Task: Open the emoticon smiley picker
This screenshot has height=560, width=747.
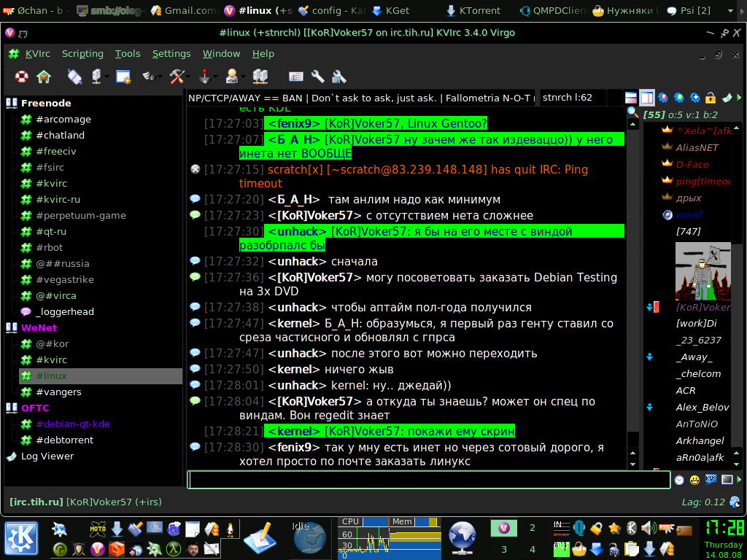Action: point(694,480)
